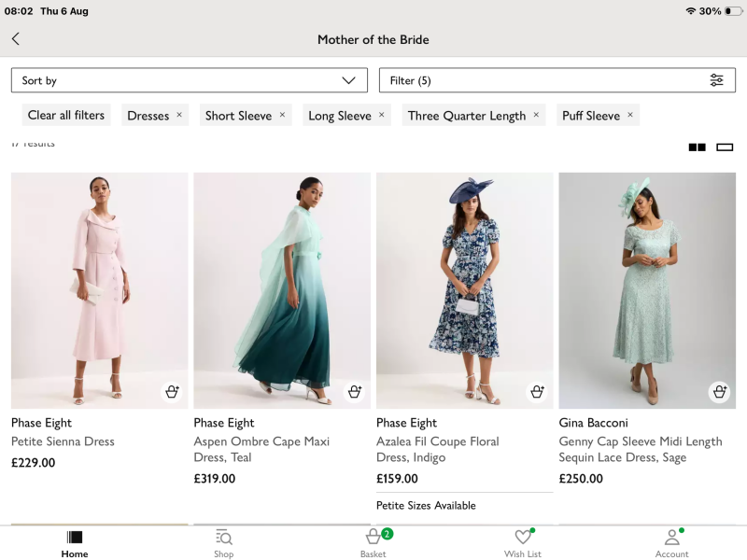
Task: Open the Sort by dropdown
Action: (x=190, y=80)
